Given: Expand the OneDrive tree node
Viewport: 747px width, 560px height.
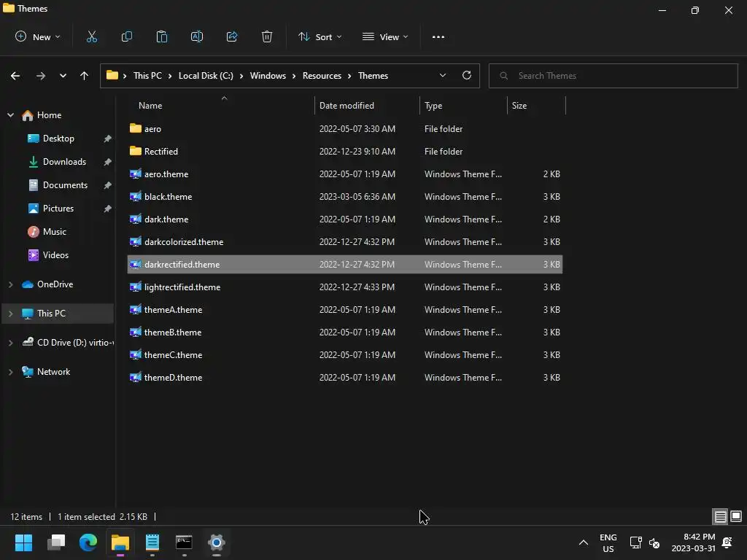Looking at the screenshot, I should (x=10, y=284).
